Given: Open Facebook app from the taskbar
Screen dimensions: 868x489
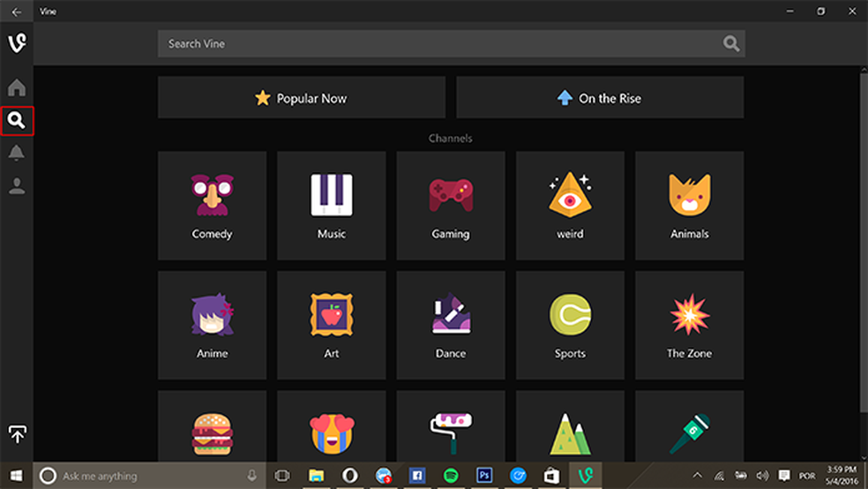Looking at the screenshot, I should (x=417, y=476).
